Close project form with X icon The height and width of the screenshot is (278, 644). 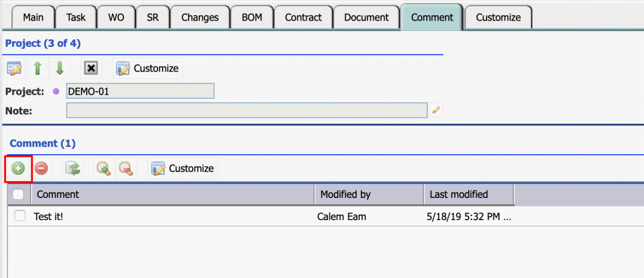pyautogui.click(x=91, y=68)
